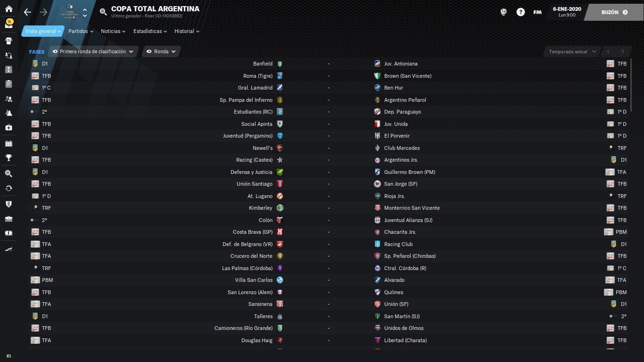The height and width of the screenshot is (362, 644).
Task: Open the Racing Club team link
Action: click(x=398, y=244)
